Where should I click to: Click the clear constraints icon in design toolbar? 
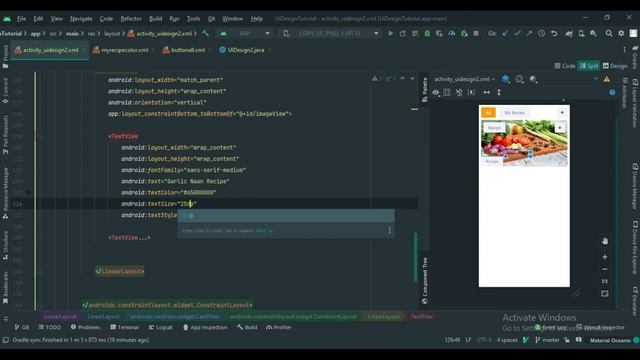(x=459, y=93)
